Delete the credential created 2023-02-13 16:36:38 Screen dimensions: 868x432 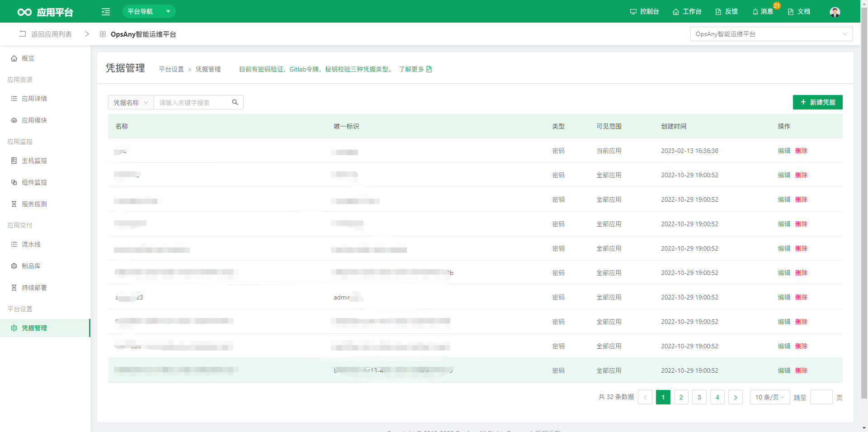point(801,151)
